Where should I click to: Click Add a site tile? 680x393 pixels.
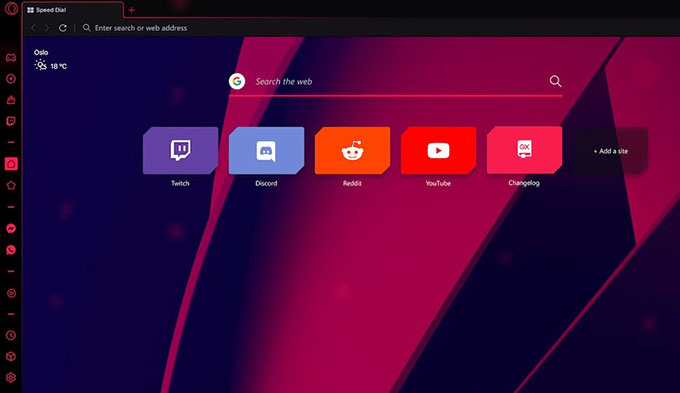coord(611,151)
